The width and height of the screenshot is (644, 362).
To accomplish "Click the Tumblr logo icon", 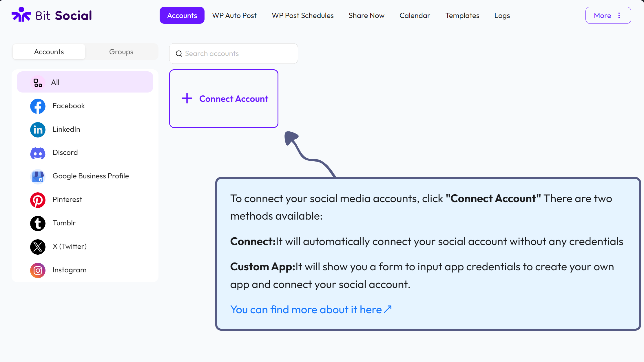I will [x=38, y=223].
